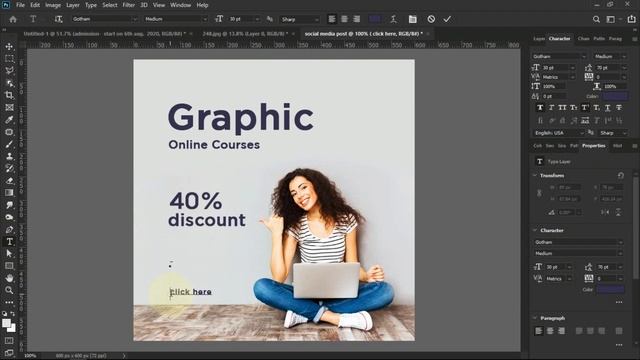Open the Type menu
Image resolution: width=640 pixels, height=360 pixels.
click(x=91, y=5)
